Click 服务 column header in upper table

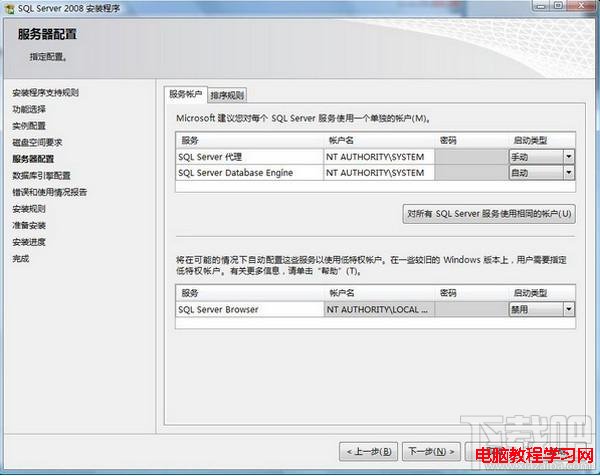pos(250,140)
